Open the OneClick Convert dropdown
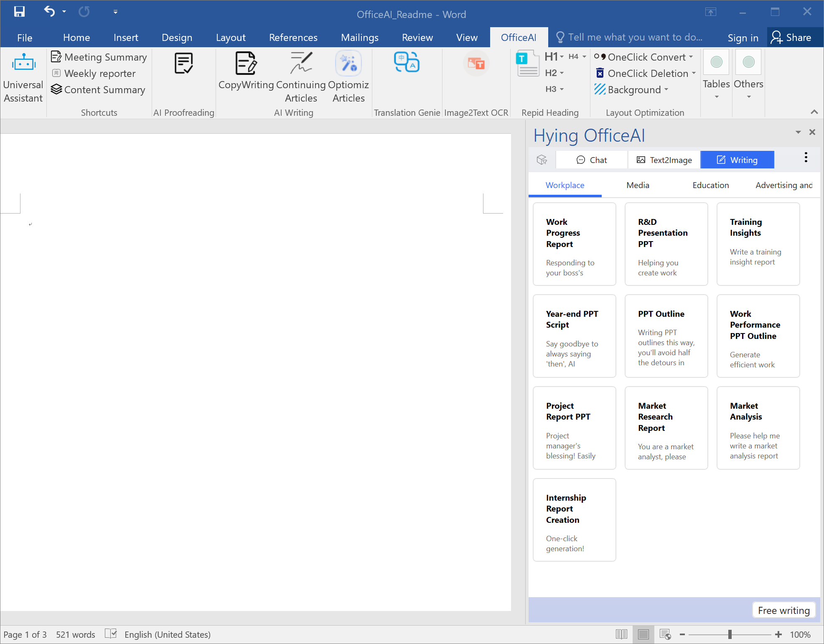 pos(691,57)
